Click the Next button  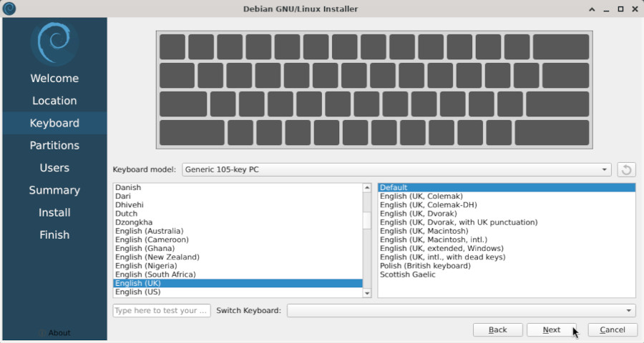coord(551,330)
